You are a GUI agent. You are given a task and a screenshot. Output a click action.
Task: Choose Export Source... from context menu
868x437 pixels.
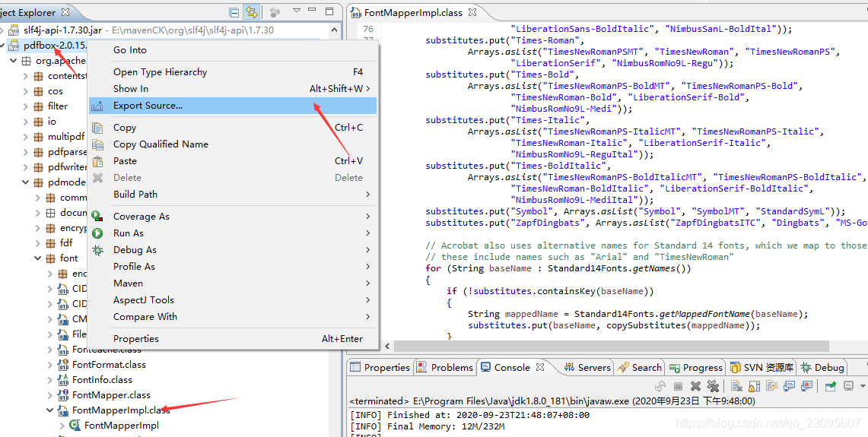pos(233,106)
